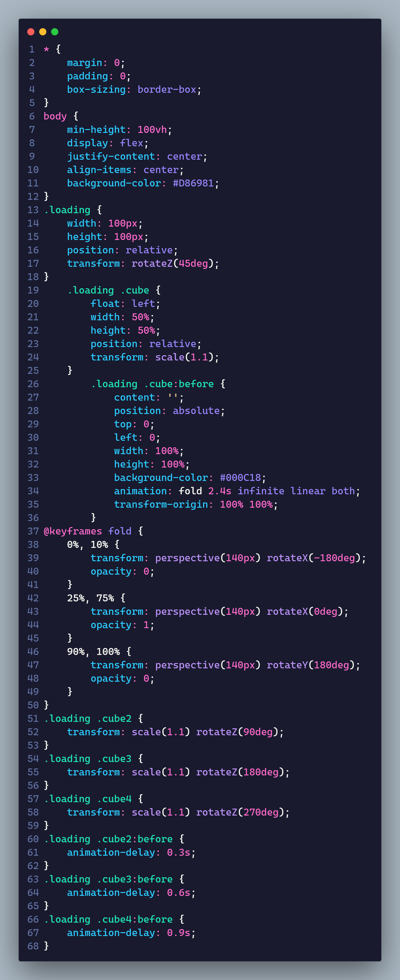Click the body selector

[55, 116]
